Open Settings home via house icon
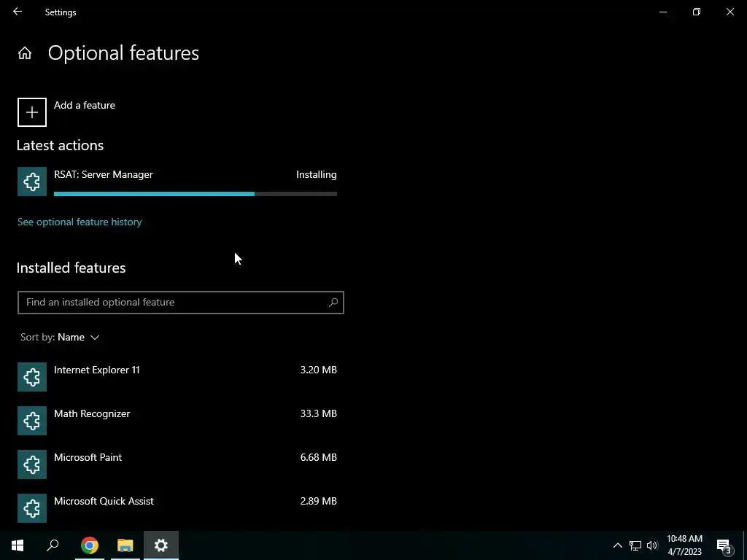This screenshot has height=560, width=747. click(25, 52)
